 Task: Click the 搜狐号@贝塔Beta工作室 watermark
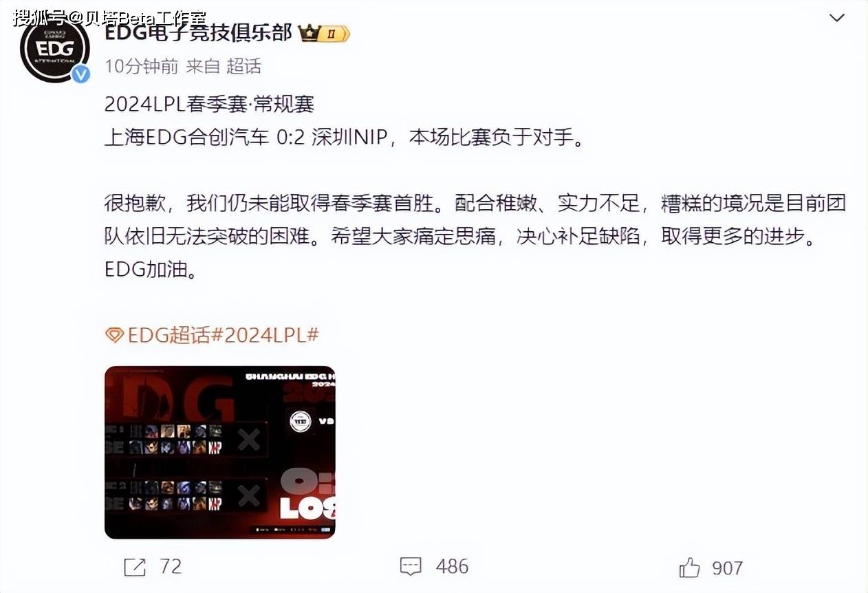109,17
